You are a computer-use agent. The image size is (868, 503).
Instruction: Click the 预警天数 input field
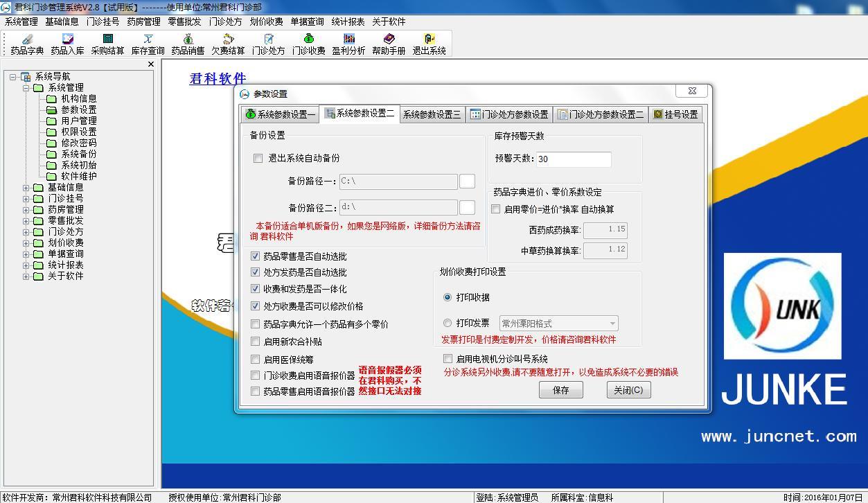pos(573,159)
